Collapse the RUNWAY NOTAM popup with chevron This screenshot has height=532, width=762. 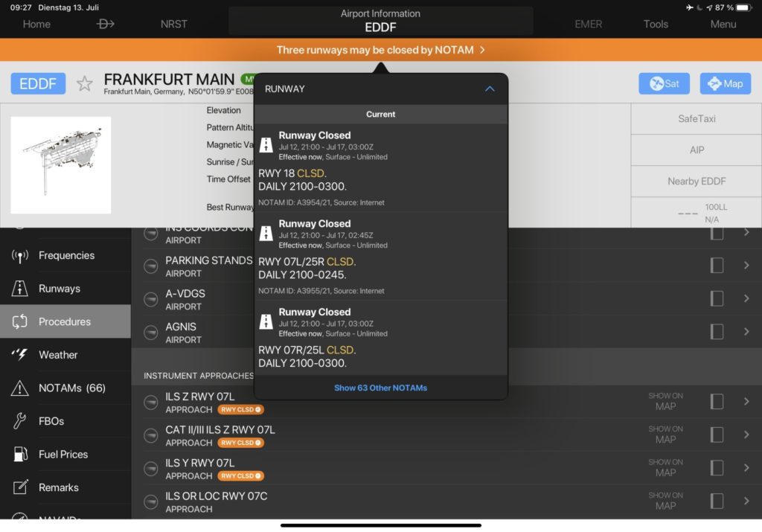490,89
